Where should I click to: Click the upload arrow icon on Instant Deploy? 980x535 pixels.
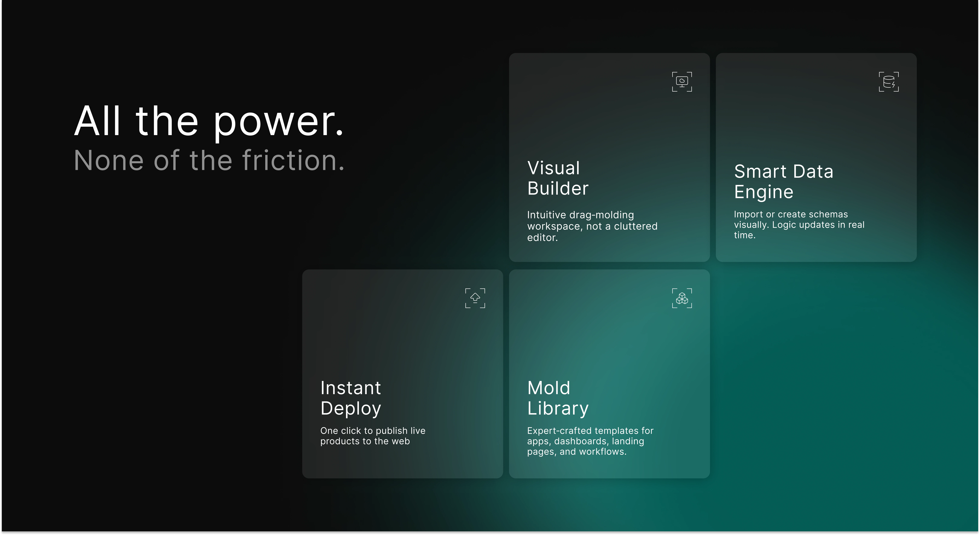475,298
